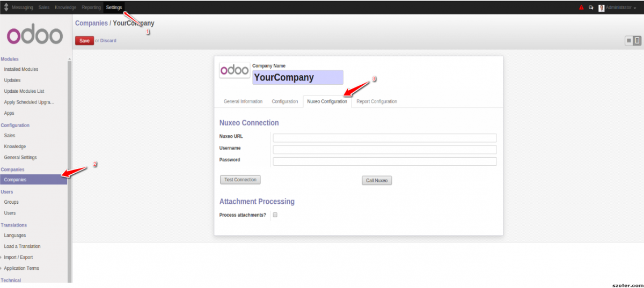This screenshot has width=644, height=288.
Task: Open the Settings menu
Action: click(x=114, y=8)
